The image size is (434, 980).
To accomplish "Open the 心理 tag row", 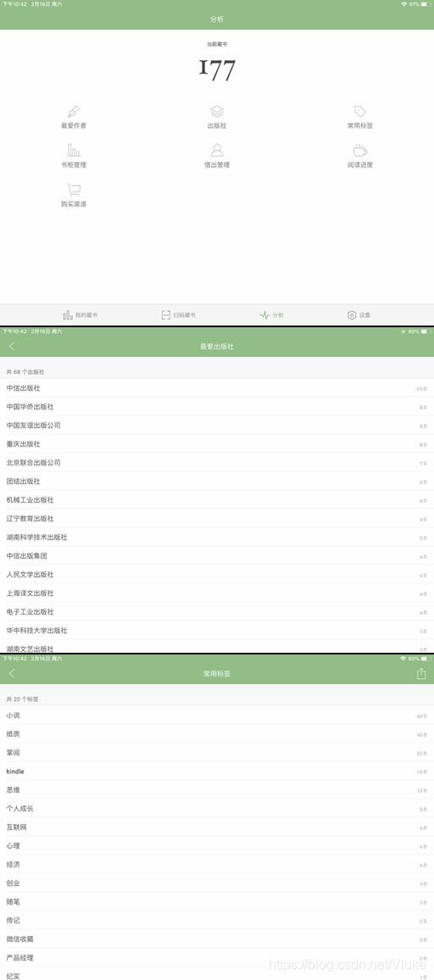I will [217, 846].
